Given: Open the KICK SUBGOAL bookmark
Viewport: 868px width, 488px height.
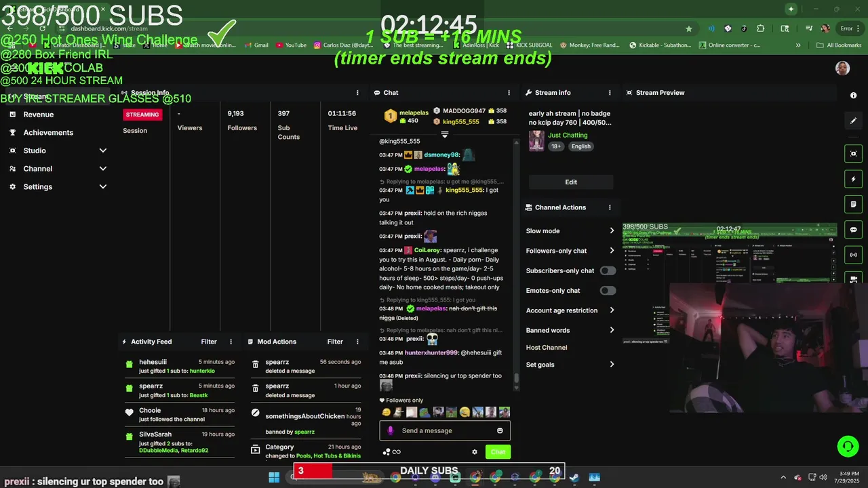Looking at the screenshot, I should click(529, 45).
